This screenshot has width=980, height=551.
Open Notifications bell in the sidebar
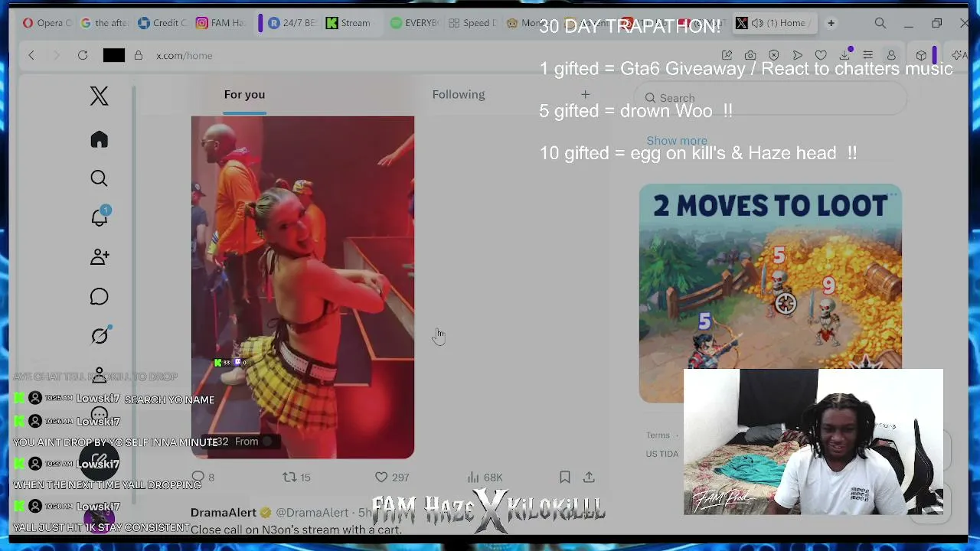[100, 217]
